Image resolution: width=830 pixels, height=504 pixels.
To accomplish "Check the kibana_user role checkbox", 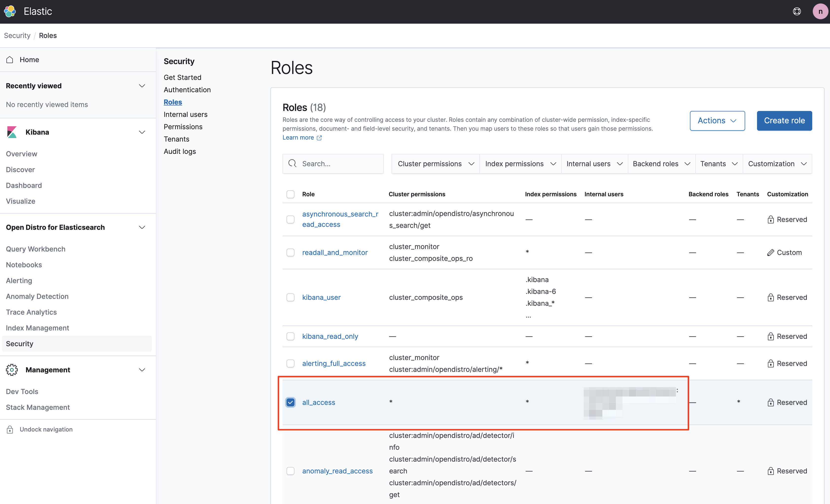I will (290, 297).
